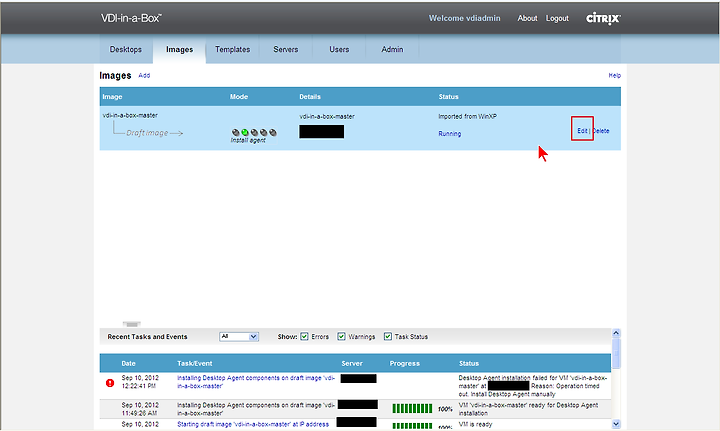Click the Date column header in events table

(x=129, y=363)
